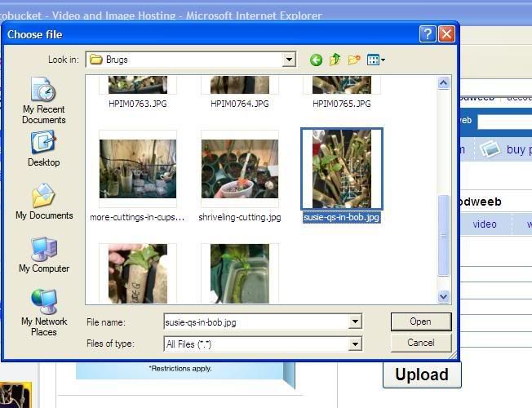The width and height of the screenshot is (532, 408).
Task: Select the shriveling-cutting.jpg thumbnail
Action: tap(240, 169)
